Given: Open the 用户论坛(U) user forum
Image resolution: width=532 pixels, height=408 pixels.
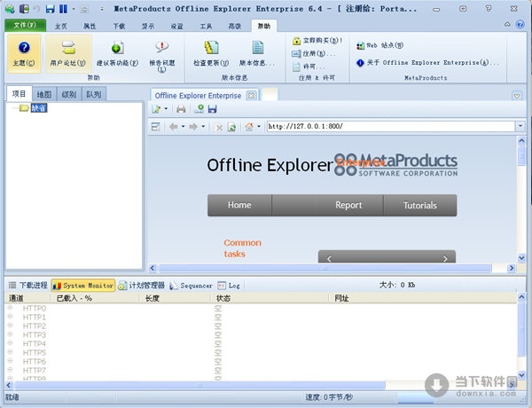Looking at the screenshot, I should 68,53.
